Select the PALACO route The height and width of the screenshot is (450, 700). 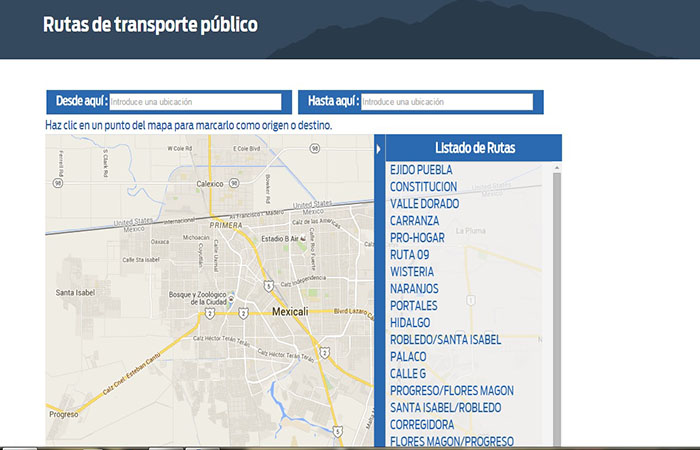(x=408, y=357)
